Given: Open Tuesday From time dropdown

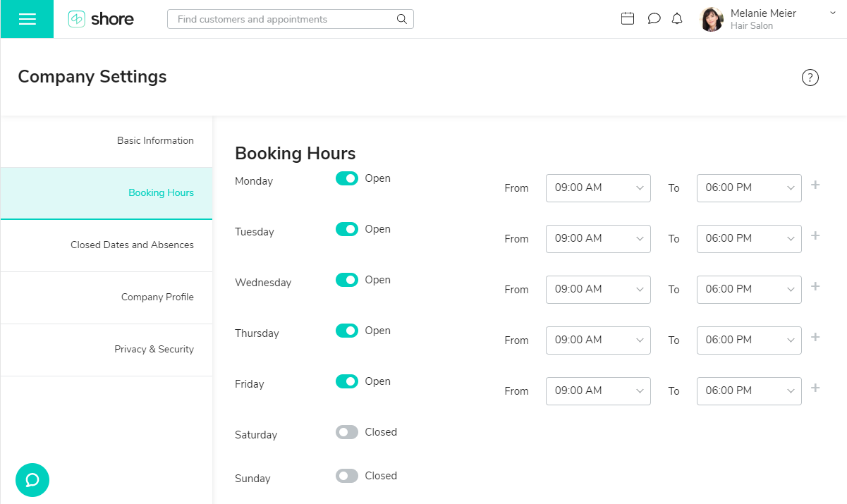Looking at the screenshot, I should point(598,239).
